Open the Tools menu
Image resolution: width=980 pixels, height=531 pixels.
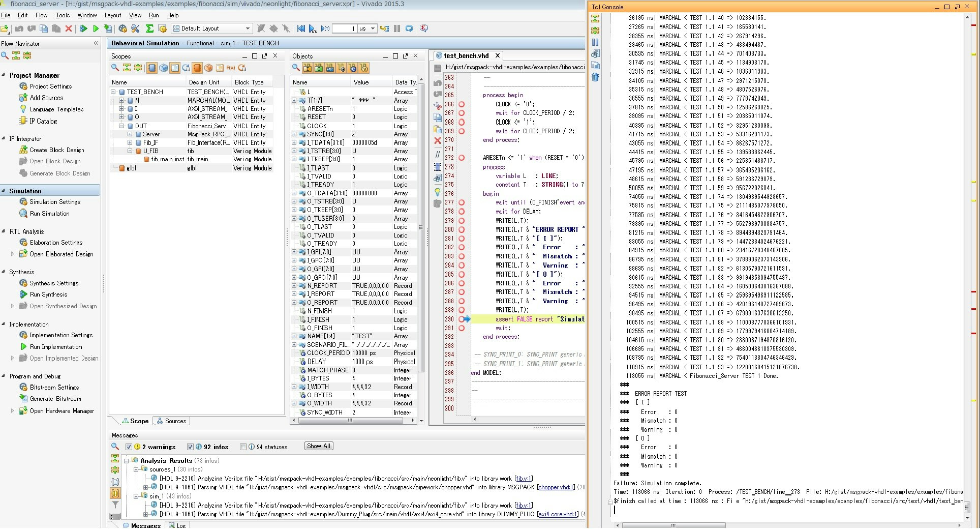click(63, 15)
